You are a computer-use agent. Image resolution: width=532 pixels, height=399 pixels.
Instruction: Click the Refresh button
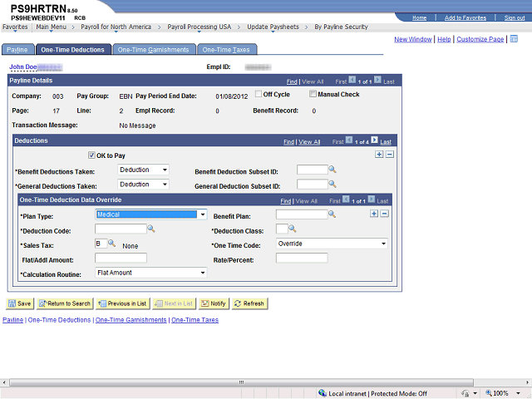(249, 303)
